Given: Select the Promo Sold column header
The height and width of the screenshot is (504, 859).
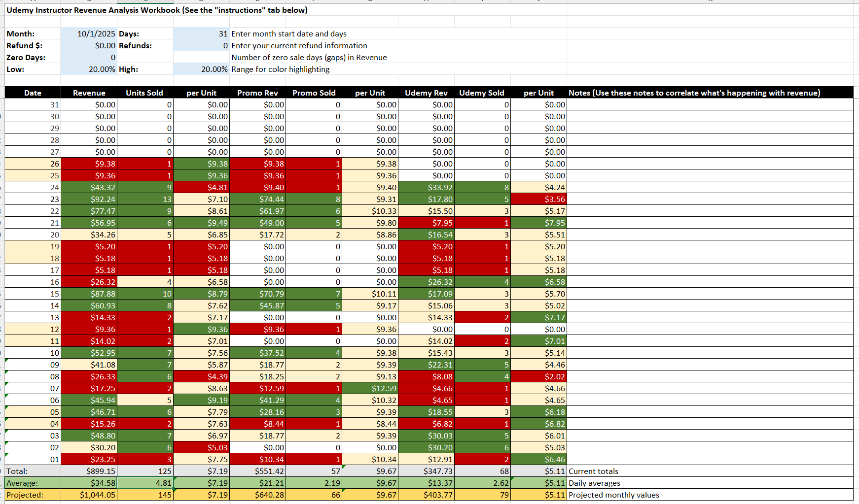Looking at the screenshot, I should coord(314,93).
